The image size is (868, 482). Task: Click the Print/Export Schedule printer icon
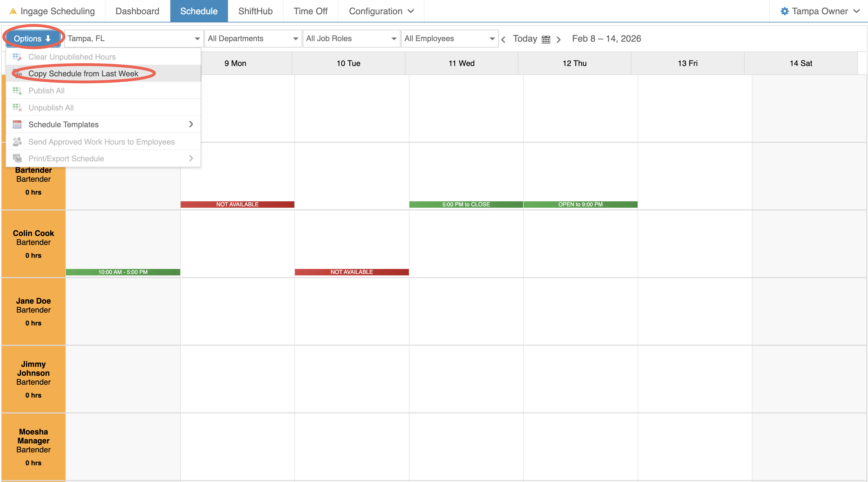[x=17, y=158]
